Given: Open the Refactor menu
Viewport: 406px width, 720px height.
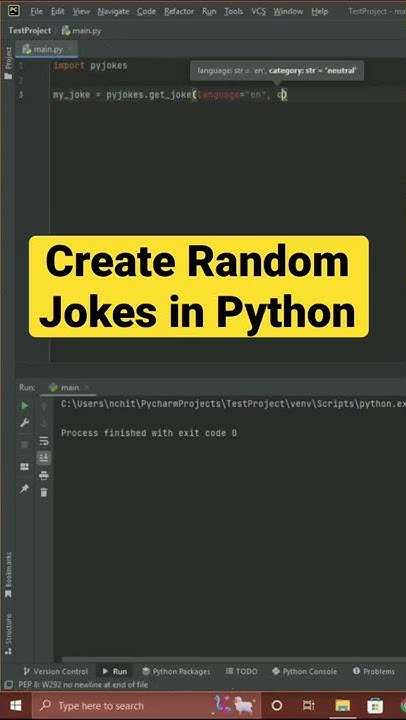Looking at the screenshot, I should pos(180,11).
